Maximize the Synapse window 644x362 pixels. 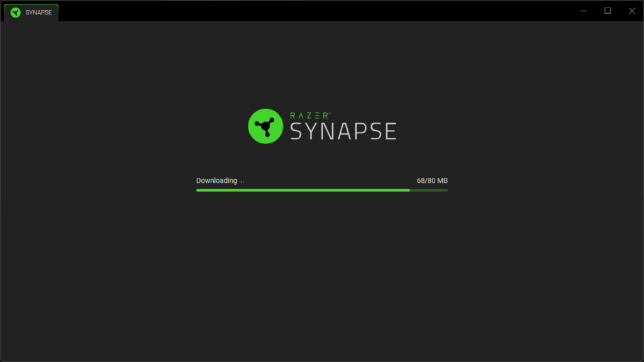(x=608, y=11)
